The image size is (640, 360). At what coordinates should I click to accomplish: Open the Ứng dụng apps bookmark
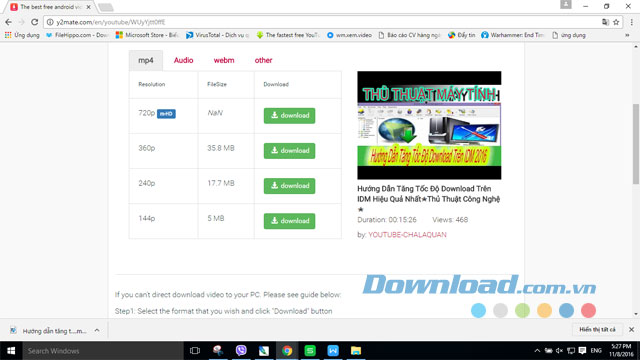(22, 35)
